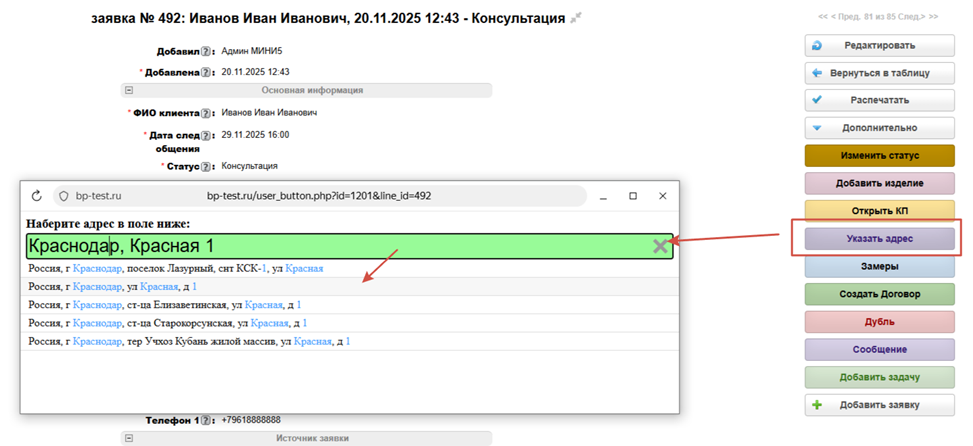Click the Указать адрес button
Screen dimensions: 973x446
point(879,239)
